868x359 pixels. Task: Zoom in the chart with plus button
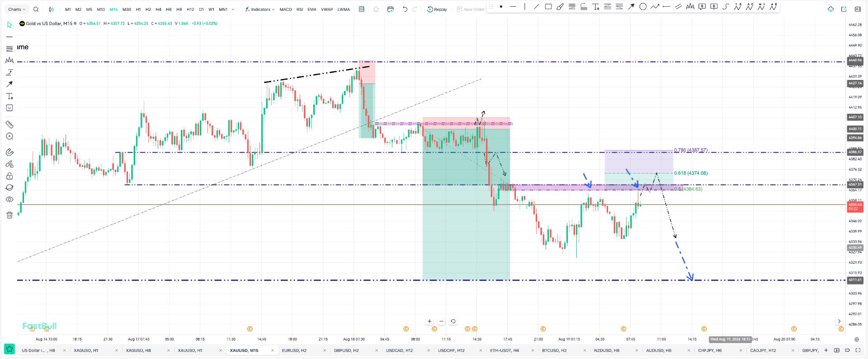click(429, 322)
